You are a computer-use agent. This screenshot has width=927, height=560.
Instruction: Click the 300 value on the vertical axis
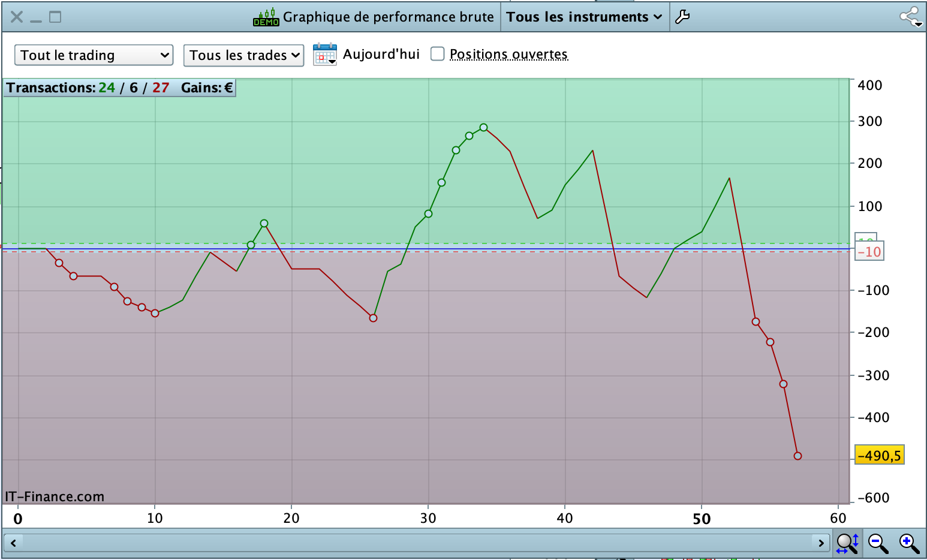(869, 121)
